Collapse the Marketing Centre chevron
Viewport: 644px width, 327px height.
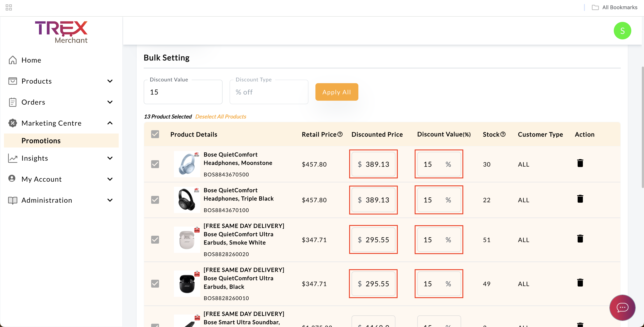coord(110,123)
